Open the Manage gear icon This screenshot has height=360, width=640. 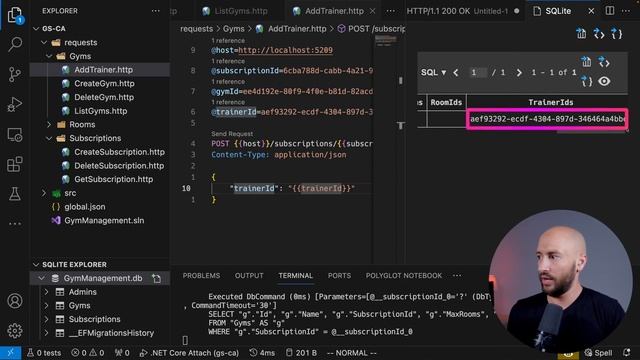point(15,330)
